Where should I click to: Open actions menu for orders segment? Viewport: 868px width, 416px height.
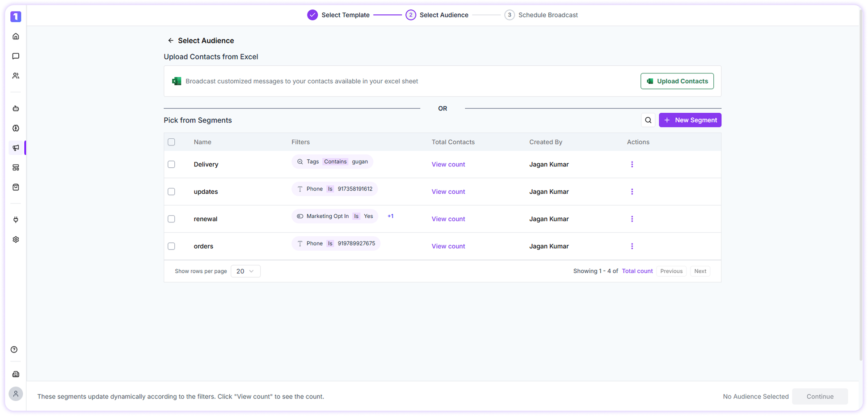(632, 246)
